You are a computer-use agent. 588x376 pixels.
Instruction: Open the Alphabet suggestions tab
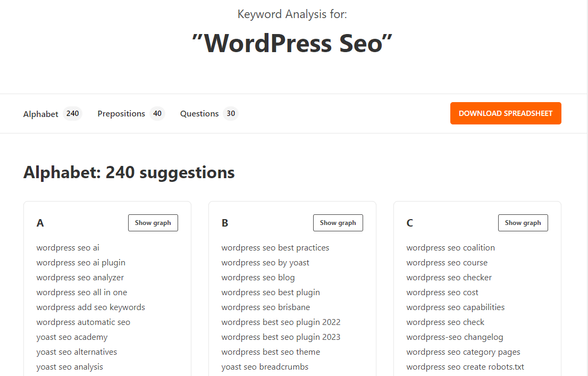tap(41, 113)
